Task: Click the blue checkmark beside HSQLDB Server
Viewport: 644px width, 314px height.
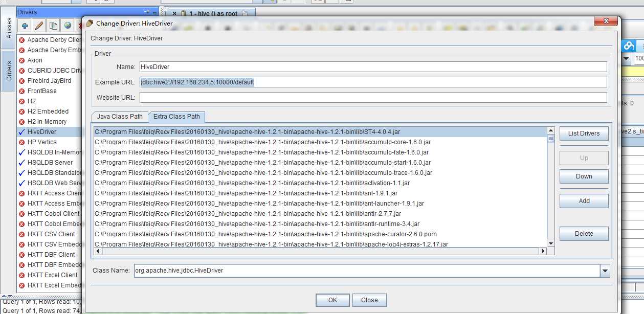Action: click(22, 163)
